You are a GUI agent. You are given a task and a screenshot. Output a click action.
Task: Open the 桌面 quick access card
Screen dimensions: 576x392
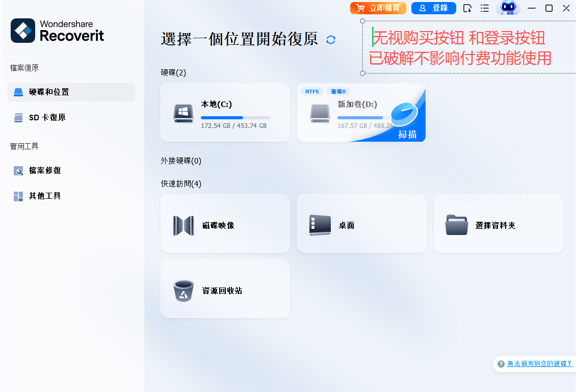pyautogui.click(x=361, y=223)
